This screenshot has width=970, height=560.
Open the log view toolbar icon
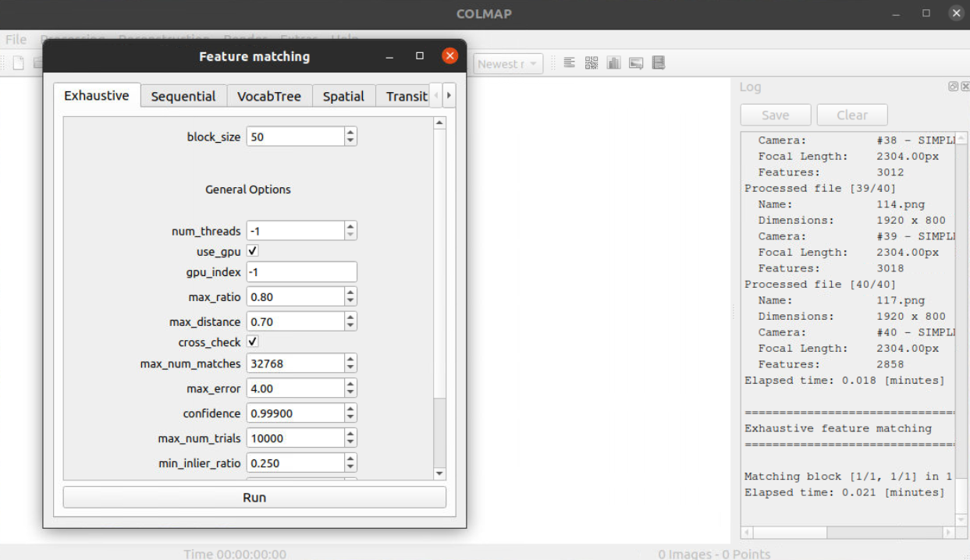click(x=570, y=63)
